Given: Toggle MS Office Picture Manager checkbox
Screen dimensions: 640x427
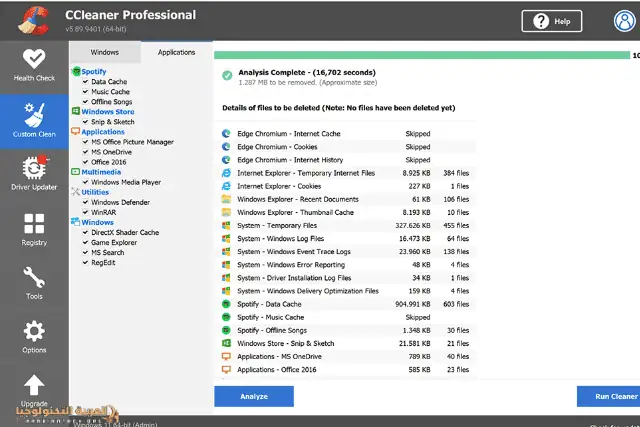Looking at the screenshot, I should coord(85,142).
